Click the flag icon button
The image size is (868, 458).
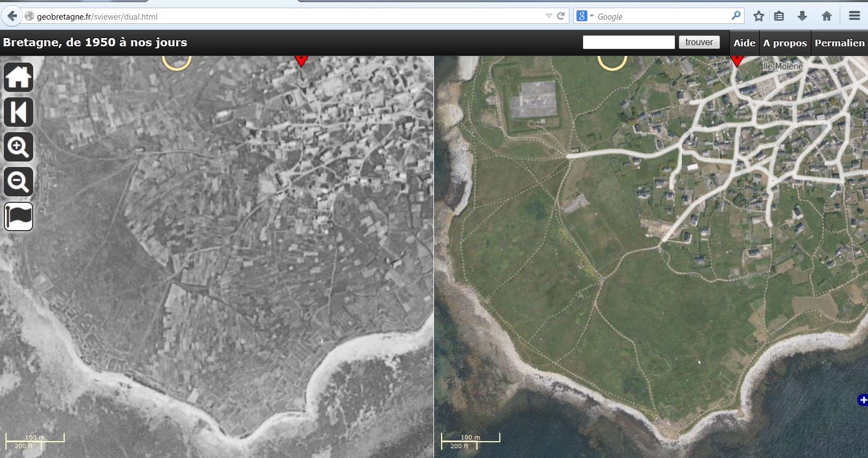click(x=18, y=216)
